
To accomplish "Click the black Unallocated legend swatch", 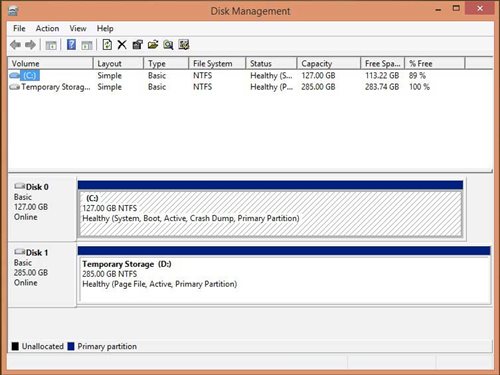I will tap(15, 346).
